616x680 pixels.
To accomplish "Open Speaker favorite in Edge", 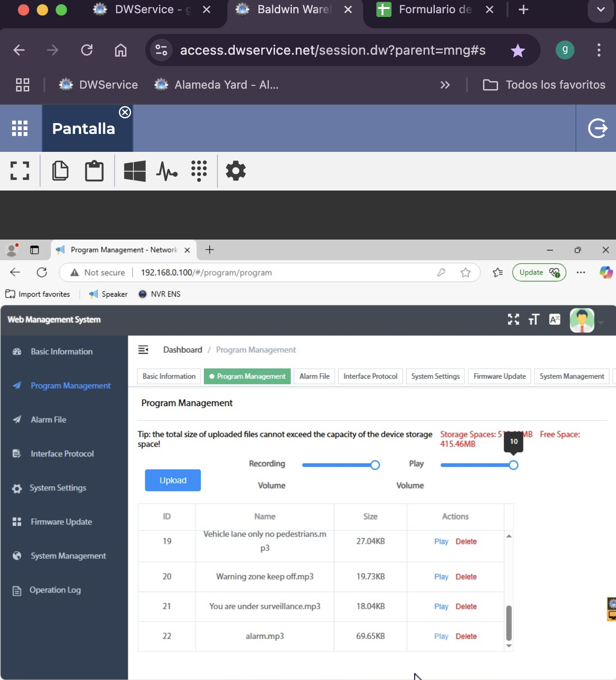I will pyautogui.click(x=108, y=294).
